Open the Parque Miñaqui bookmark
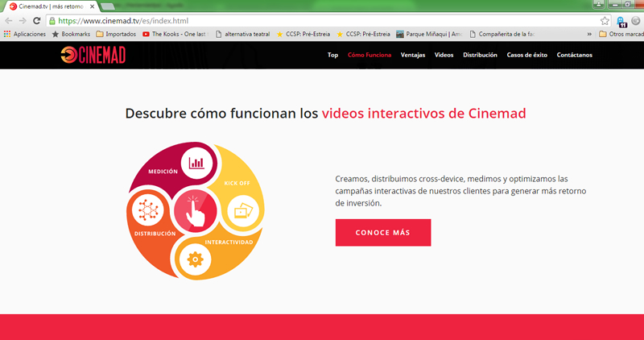The image size is (644, 340). 429,34
